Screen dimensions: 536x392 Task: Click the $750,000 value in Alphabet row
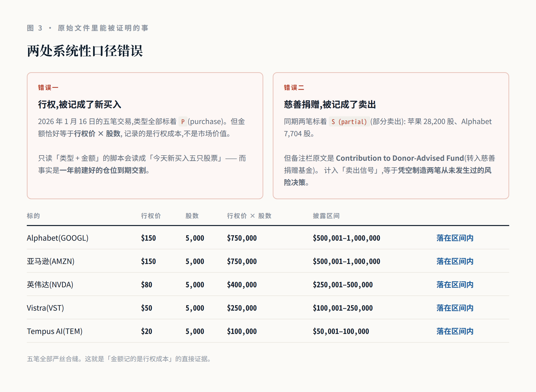pos(242,238)
